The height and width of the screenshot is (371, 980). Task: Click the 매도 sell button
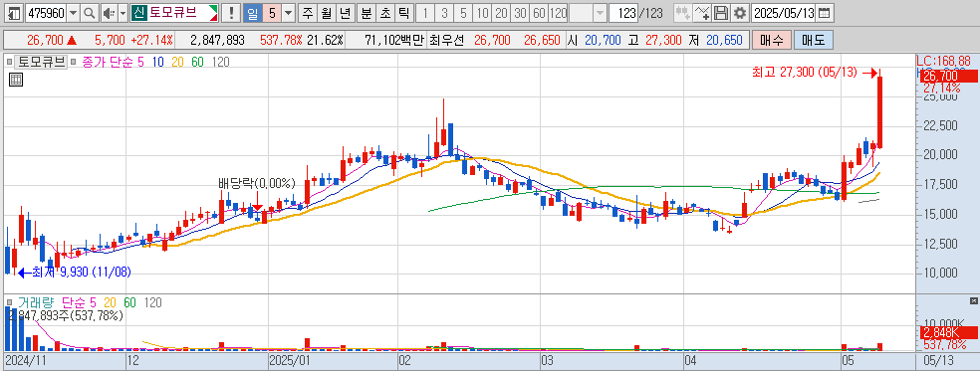point(813,41)
